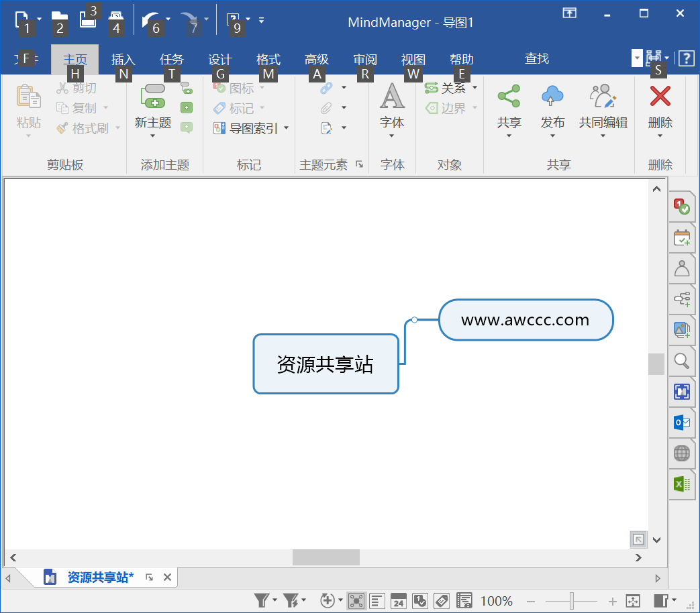The image size is (700, 613).
Task: Click the 导图索引 map index icon
Action: point(219,129)
